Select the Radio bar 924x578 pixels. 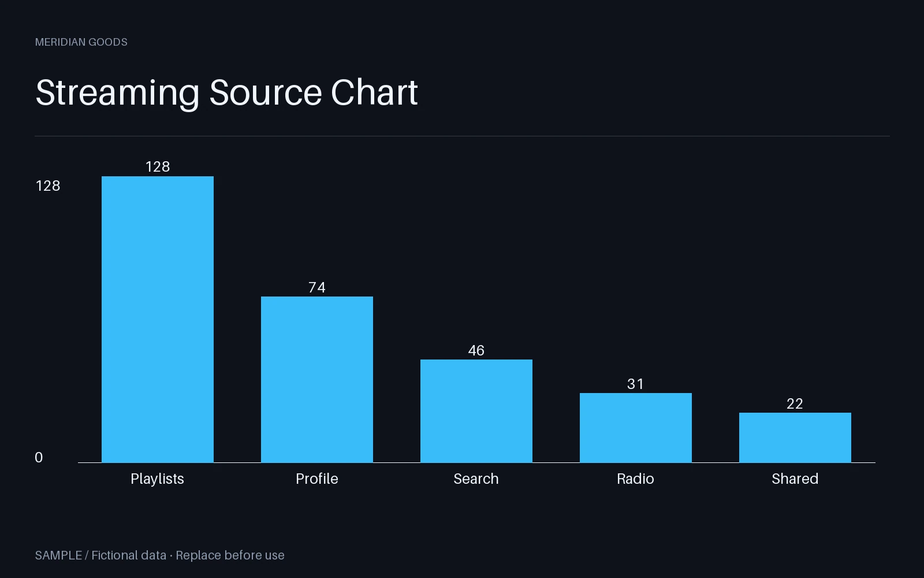pyautogui.click(x=636, y=428)
